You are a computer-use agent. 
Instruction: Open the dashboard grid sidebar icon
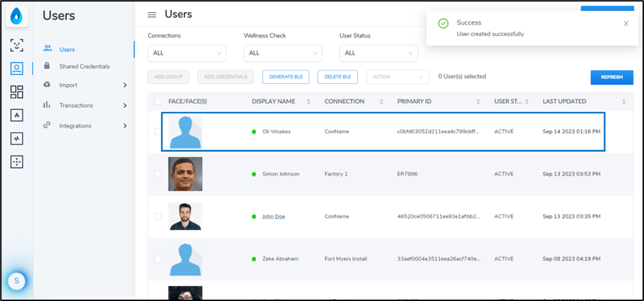(17, 92)
